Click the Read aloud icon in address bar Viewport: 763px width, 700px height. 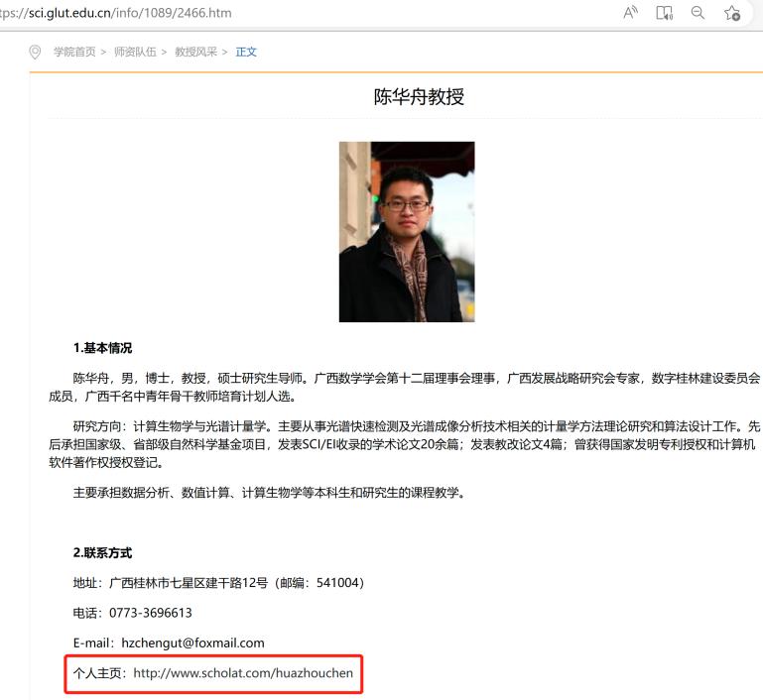pos(630,13)
